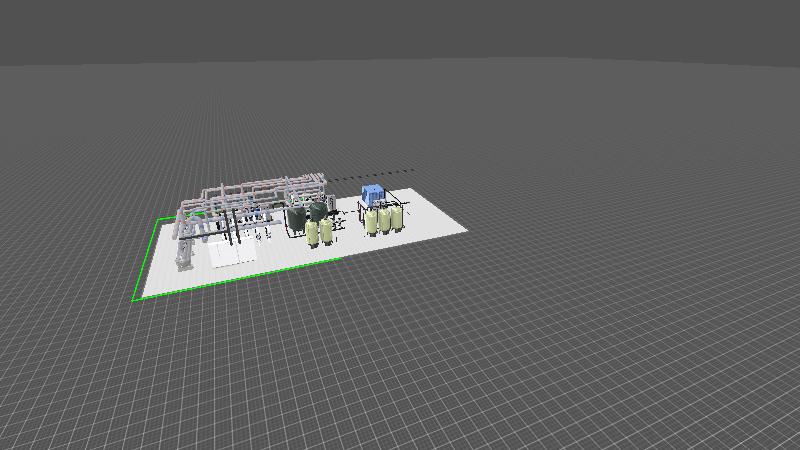Select the blue box unit on the platform
The width and height of the screenshot is (800, 450).
pos(372,193)
